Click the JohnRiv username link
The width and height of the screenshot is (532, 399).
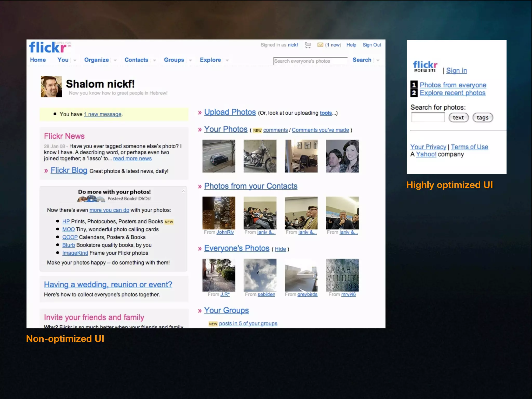coord(225,232)
